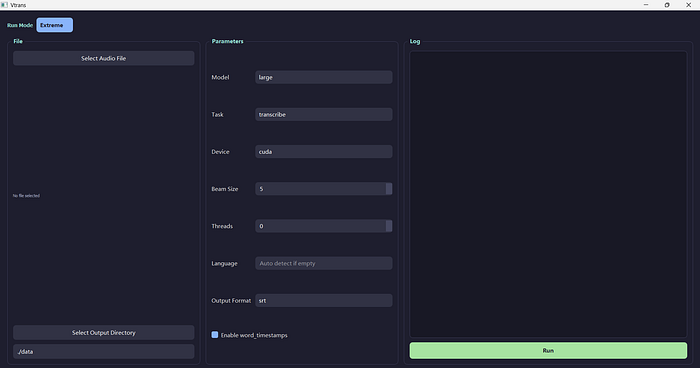Click the Beam Size value field

coord(320,188)
